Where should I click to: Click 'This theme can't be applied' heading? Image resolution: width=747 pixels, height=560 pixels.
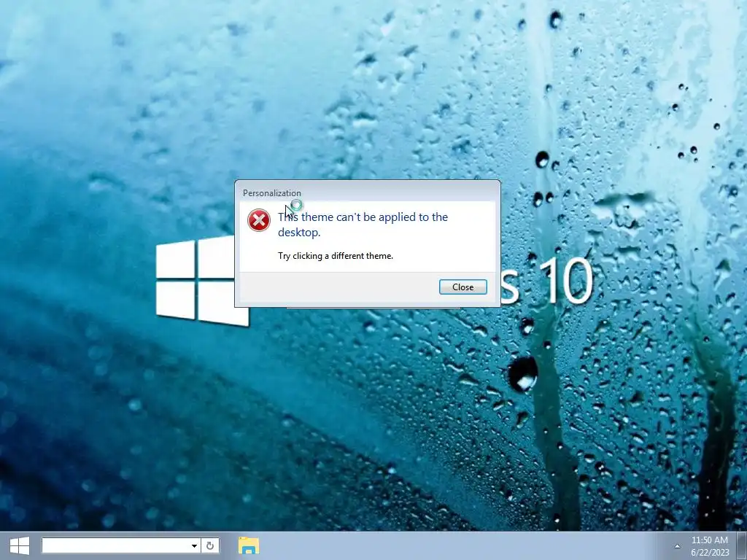pos(363,225)
